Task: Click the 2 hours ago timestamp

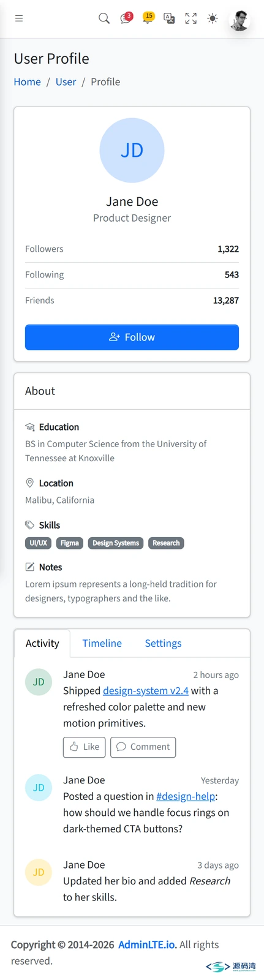Action: 216,675
